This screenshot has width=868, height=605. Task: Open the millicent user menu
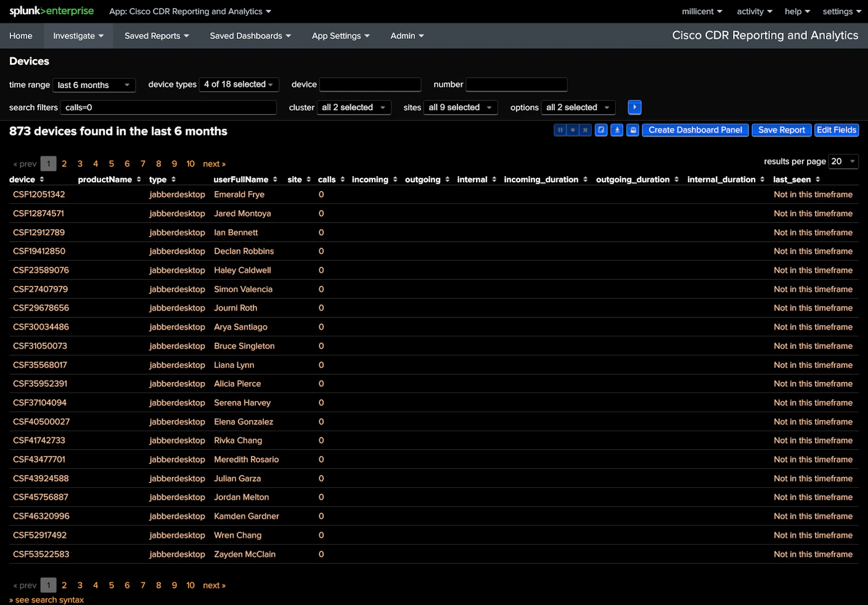[x=702, y=11]
